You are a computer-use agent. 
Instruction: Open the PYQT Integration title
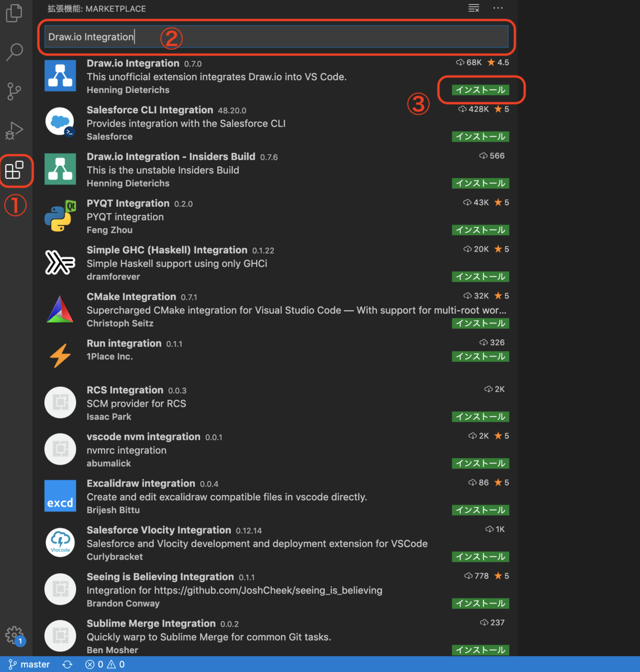click(128, 203)
